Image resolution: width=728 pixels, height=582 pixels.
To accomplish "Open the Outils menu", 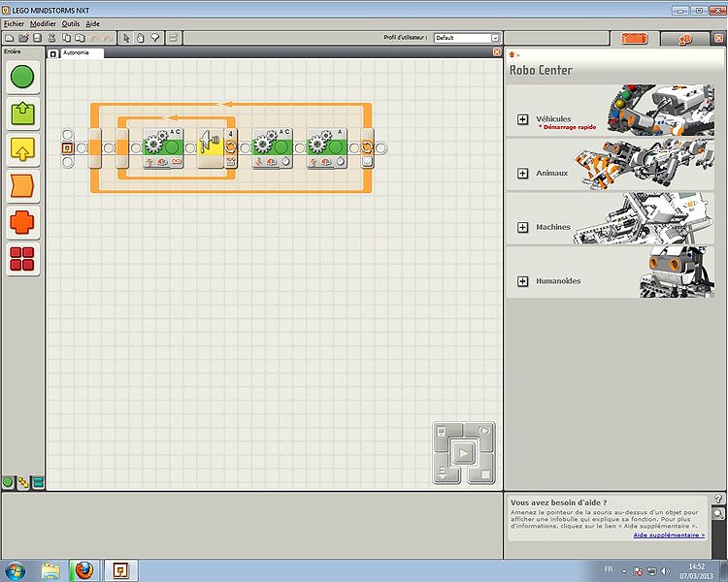I will pos(71,23).
